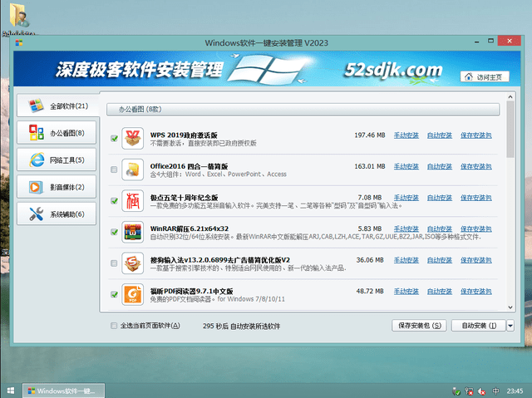Open the Administrator desktop folder
The image size is (532, 398).
pyautogui.click(x=18, y=18)
